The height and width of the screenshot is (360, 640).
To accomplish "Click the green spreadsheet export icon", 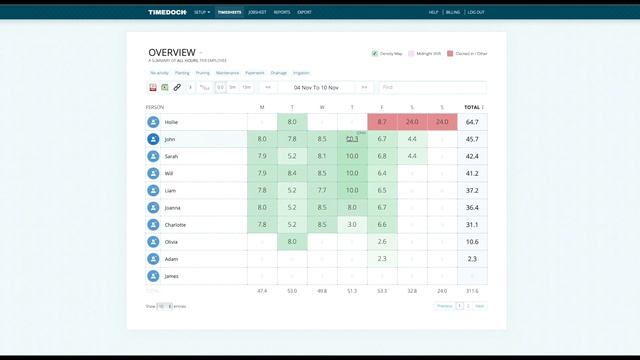I will tap(165, 87).
